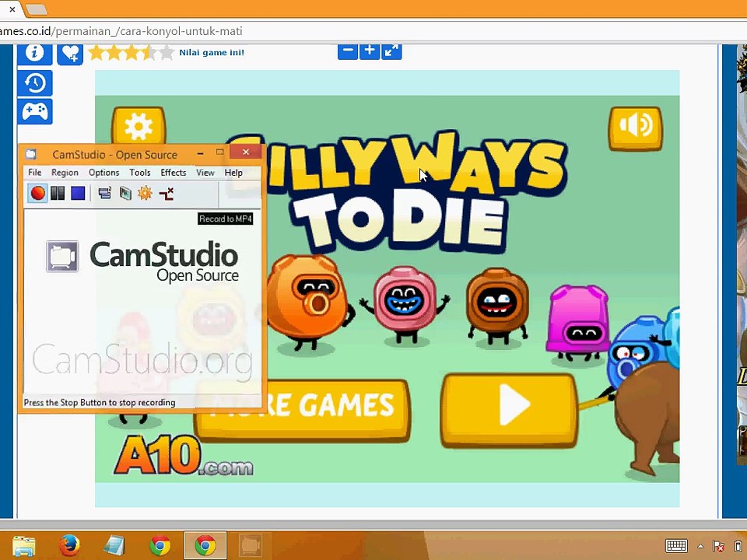Open the Region menu
This screenshot has width=747, height=560.
[65, 173]
